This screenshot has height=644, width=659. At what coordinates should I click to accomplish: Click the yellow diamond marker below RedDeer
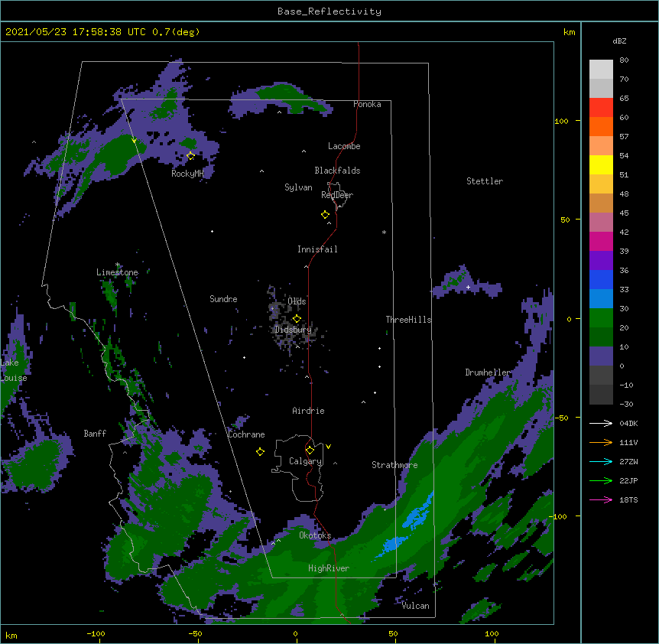click(326, 215)
